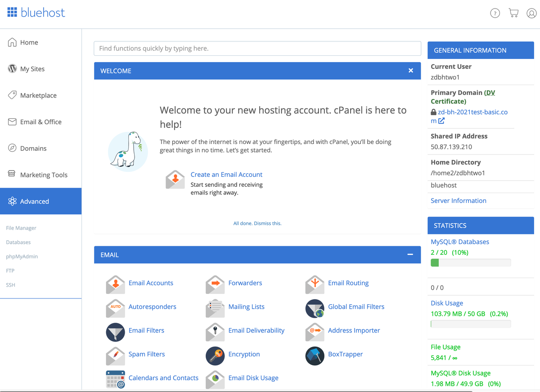Open the Server Information link
This screenshot has height=392, width=540.
[459, 201]
